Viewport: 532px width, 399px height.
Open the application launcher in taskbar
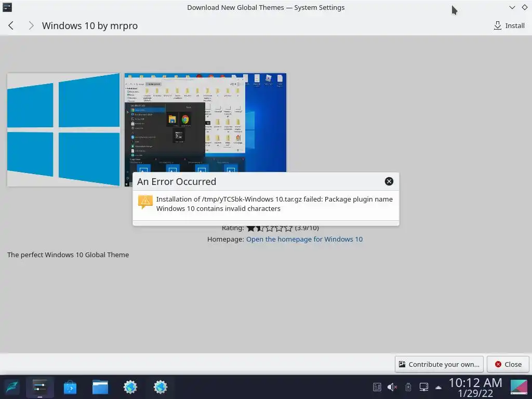tap(12, 387)
